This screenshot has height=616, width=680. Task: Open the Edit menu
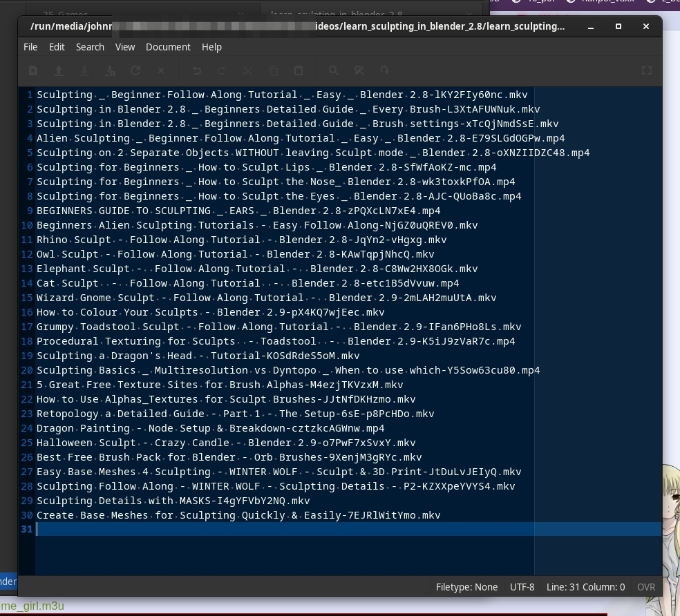click(57, 47)
